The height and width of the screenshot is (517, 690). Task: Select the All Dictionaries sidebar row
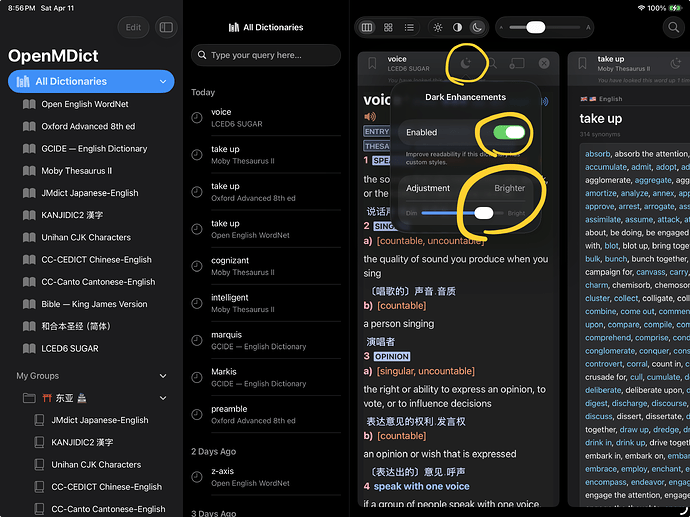(91, 81)
